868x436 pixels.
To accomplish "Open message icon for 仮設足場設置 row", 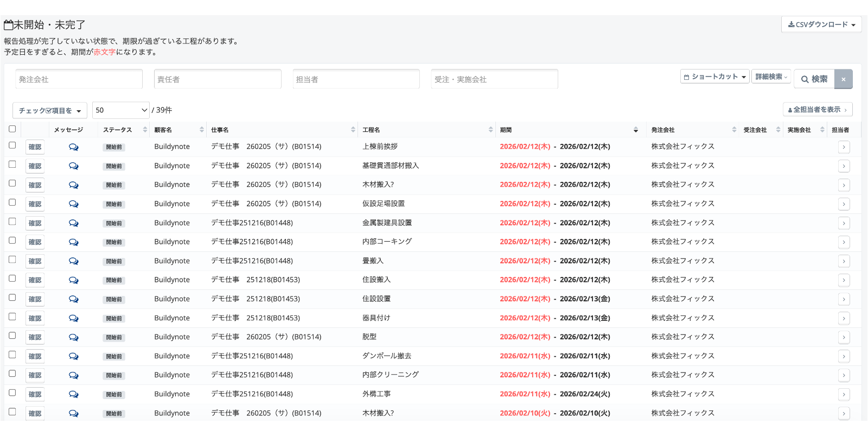I will click(x=73, y=204).
